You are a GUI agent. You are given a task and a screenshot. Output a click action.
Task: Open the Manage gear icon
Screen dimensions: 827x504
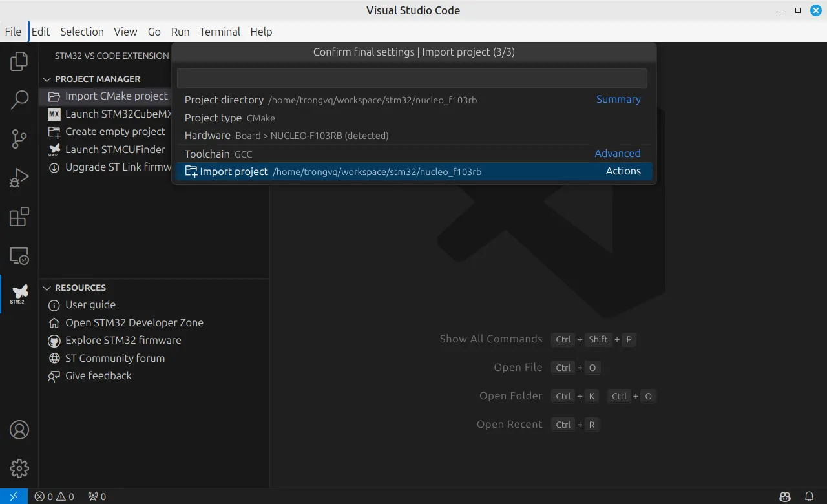(19, 468)
